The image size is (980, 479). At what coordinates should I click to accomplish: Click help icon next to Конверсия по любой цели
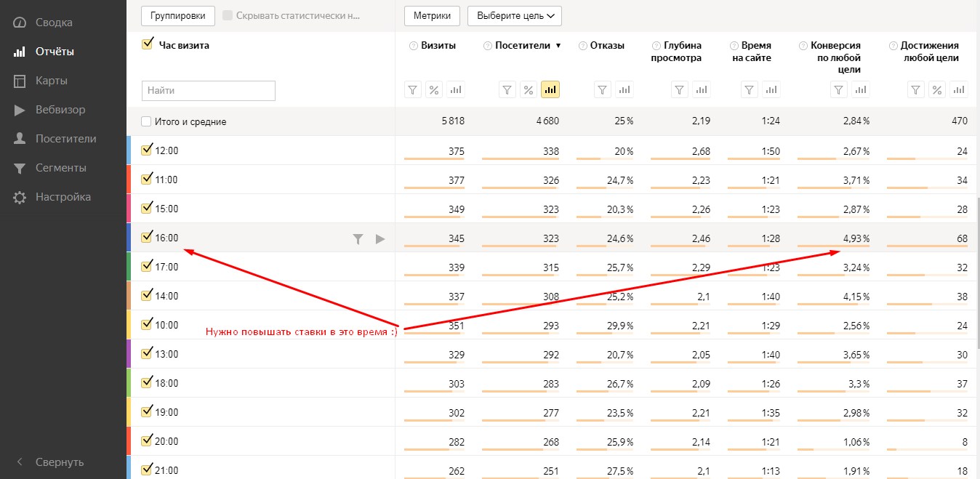803,46
